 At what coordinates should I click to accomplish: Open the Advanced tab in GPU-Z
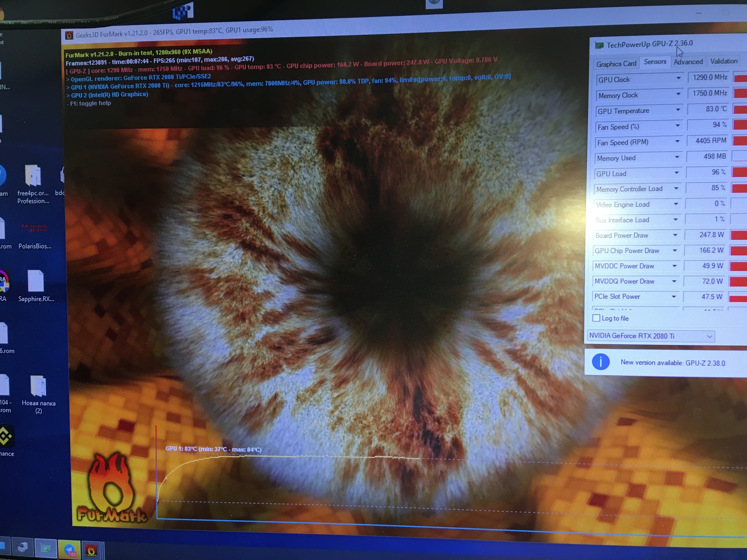tap(688, 62)
